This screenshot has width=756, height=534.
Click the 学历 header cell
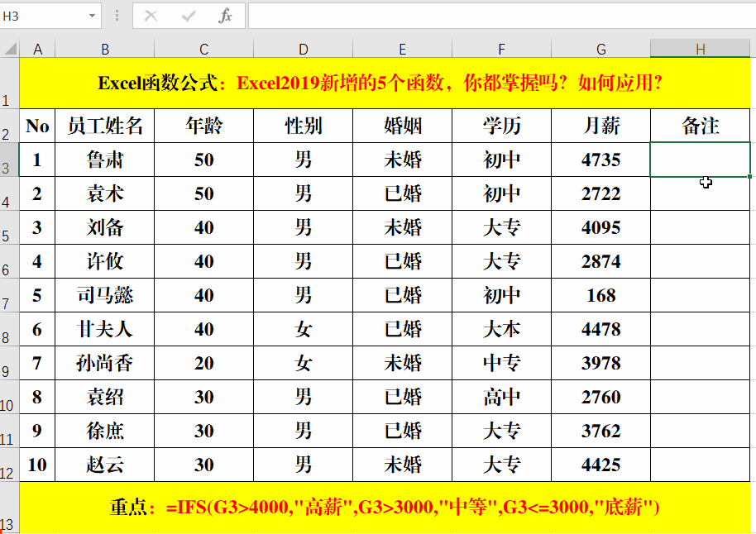pyautogui.click(x=501, y=126)
